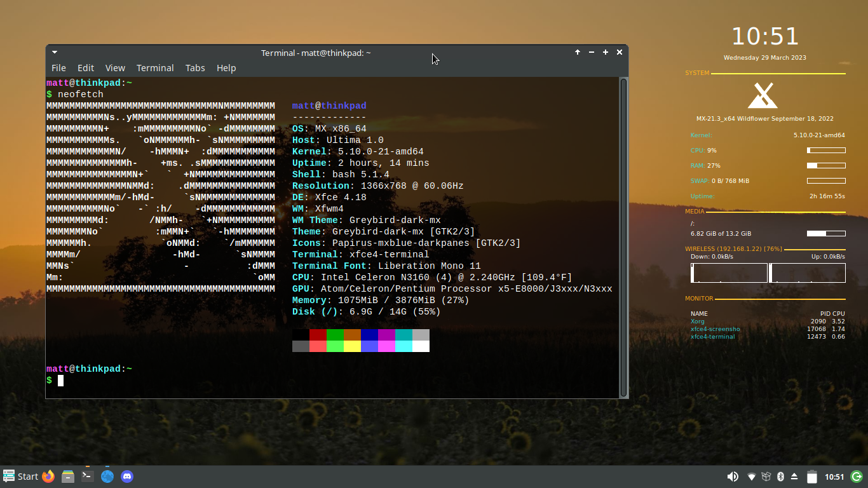The width and height of the screenshot is (868, 488).
Task: Click the Conky CPU usage bar
Action: point(826,151)
